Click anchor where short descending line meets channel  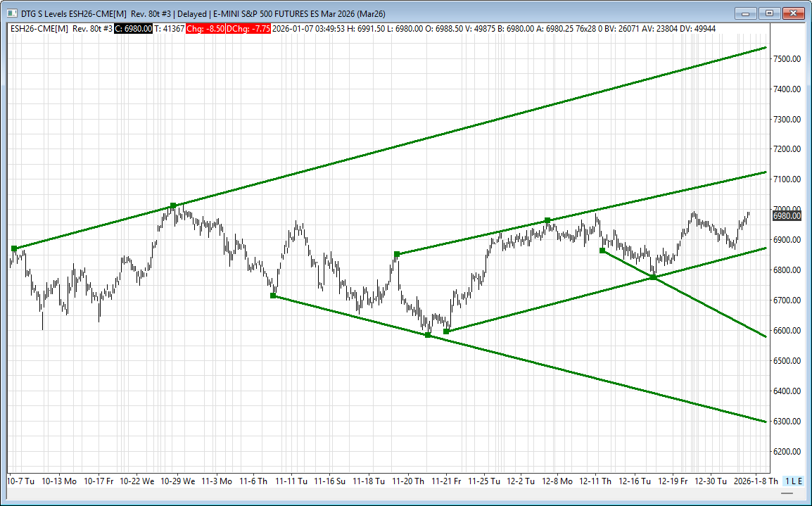click(x=654, y=277)
